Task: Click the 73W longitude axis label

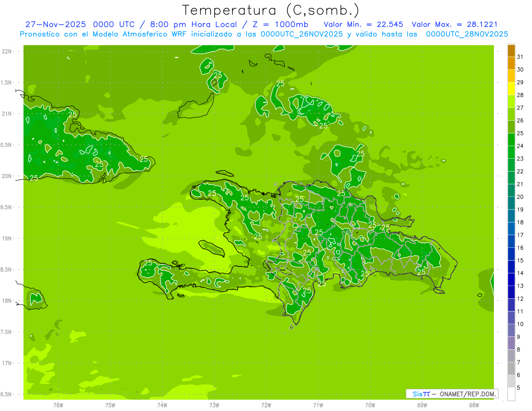Action: (x=214, y=405)
